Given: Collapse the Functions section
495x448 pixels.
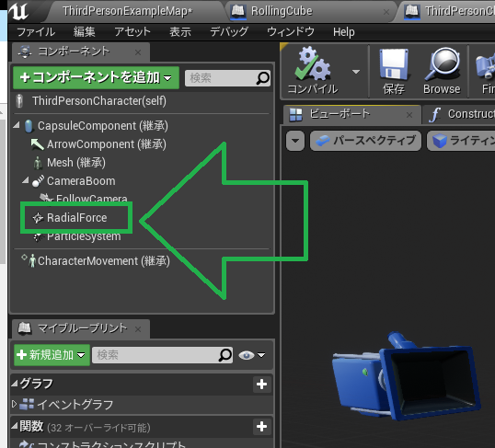Looking at the screenshot, I should point(14,426).
